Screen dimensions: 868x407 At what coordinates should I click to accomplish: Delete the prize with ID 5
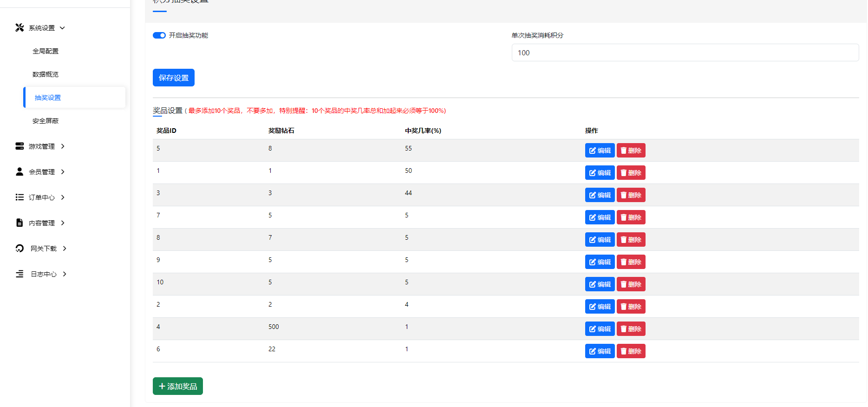pyautogui.click(x=631, y=151)
